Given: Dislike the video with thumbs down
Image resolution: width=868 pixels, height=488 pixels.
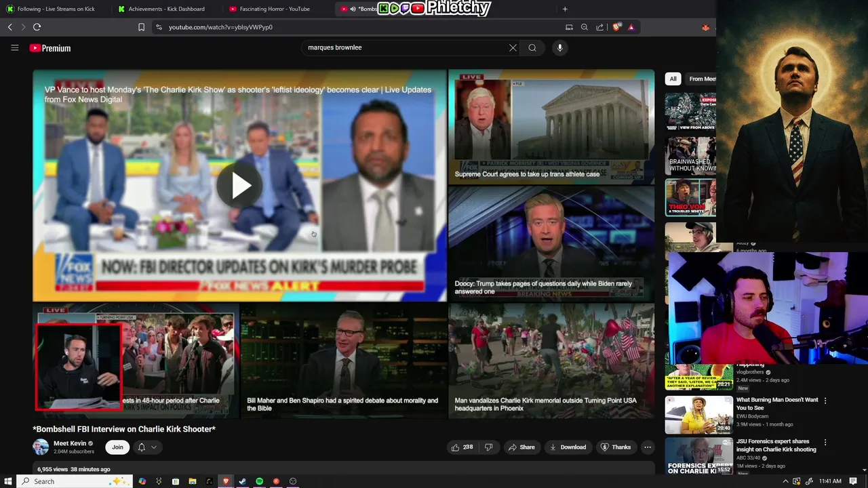Looking at the screenshot, I should pos(488,447).
